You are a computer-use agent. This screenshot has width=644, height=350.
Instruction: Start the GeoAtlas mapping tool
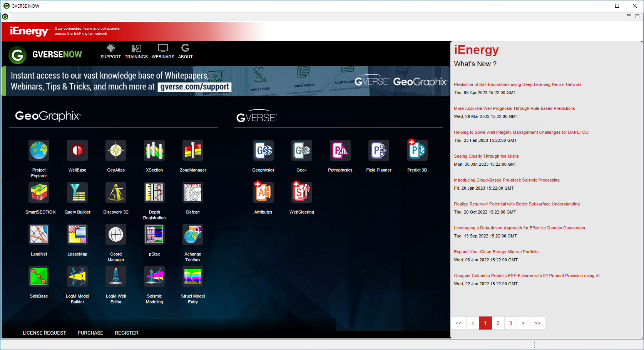pyautogui.click(x=116, y=150)
